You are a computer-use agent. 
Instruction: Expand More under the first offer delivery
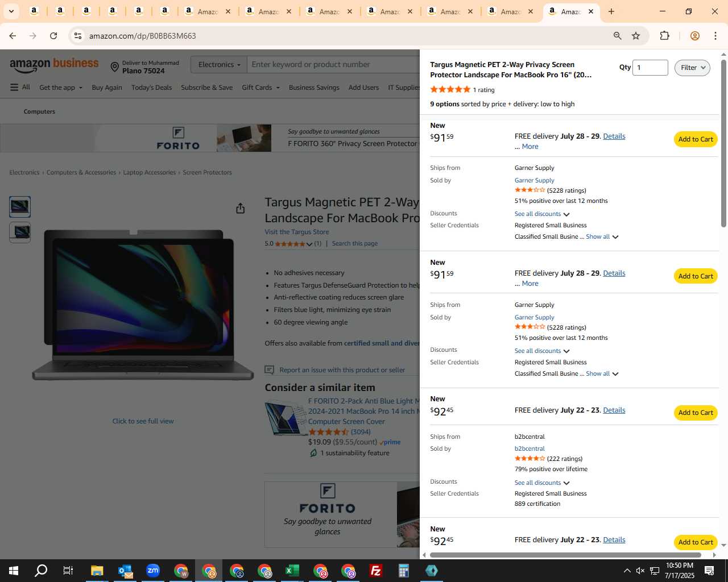coord(530,147)
